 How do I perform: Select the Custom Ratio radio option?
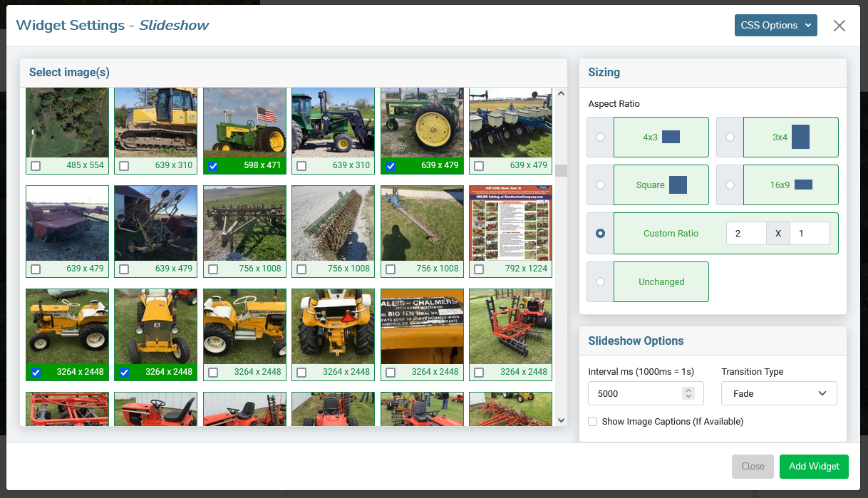pyautogui.click(x=600, y=233)
